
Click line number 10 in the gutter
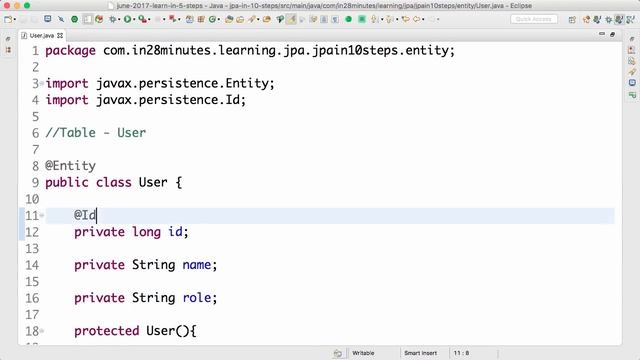[32, 199]
